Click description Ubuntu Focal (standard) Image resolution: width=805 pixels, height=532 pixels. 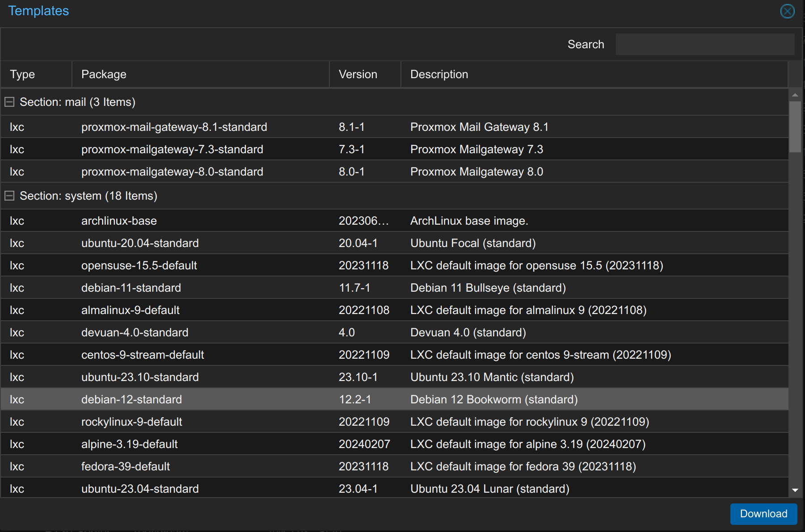[x=473, y=243]
